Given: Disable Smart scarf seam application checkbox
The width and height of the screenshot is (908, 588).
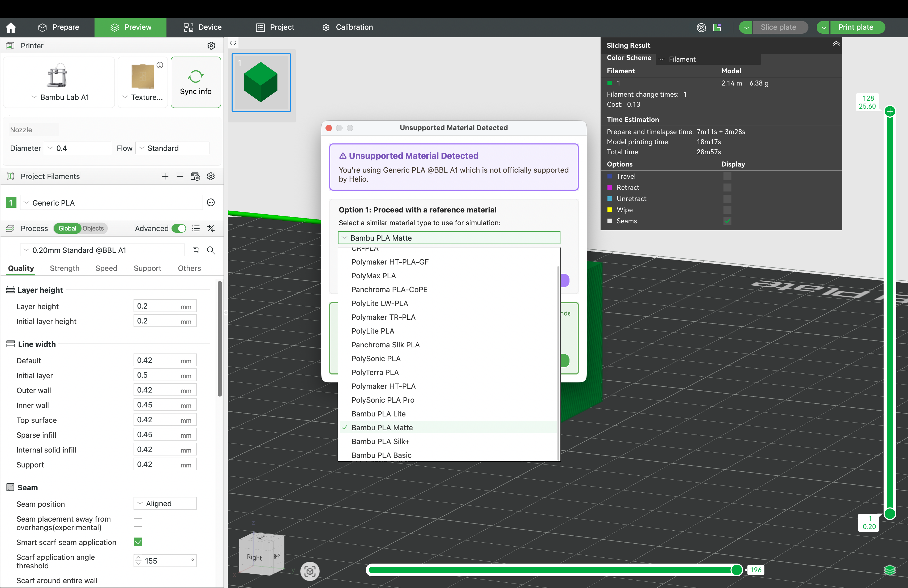Looking at the screenshot, I should click(x=138, y=542).
